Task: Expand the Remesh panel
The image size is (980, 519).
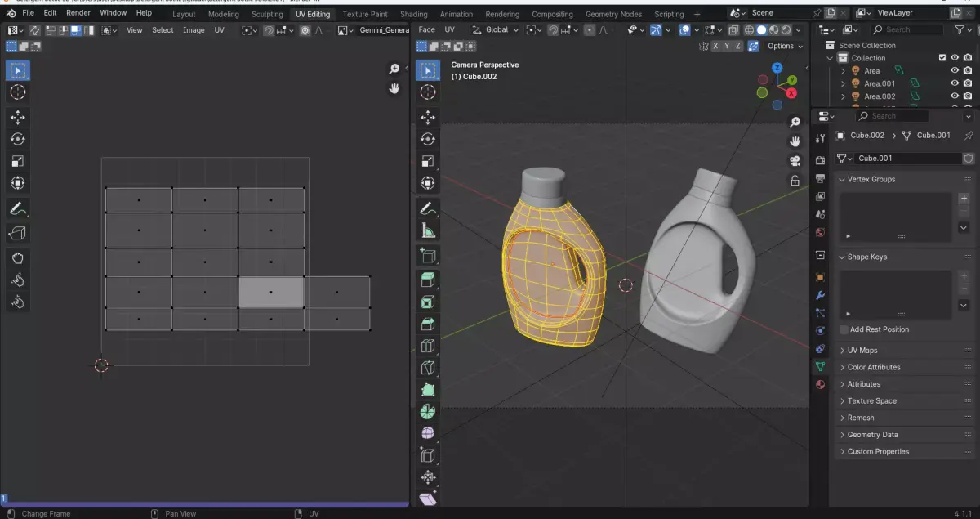Action: point(906,418)
